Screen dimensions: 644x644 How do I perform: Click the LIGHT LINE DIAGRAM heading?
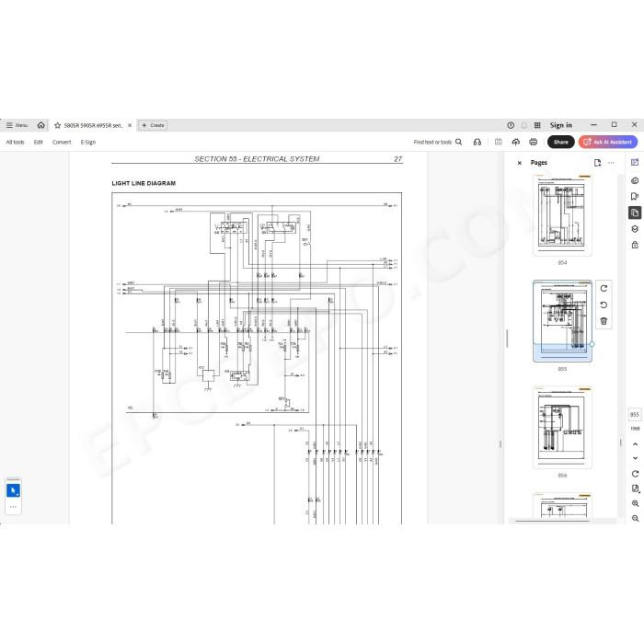click(144, 183)
